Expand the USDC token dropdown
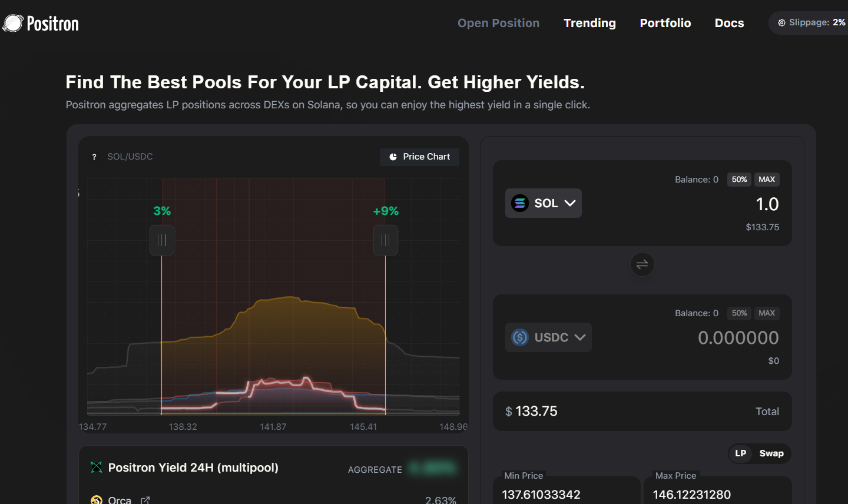The height and width of the screenshot is (504, 848). click(x=579, y=337)
